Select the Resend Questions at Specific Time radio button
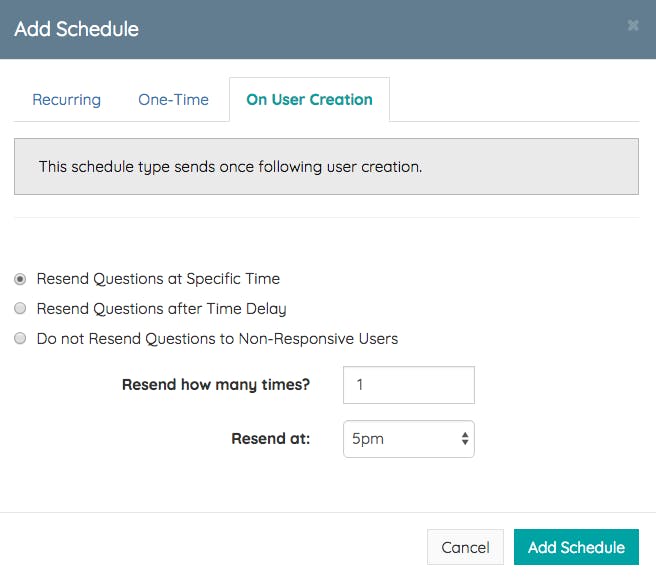This screenshot has width=656, height=579. tap(20, 279)
